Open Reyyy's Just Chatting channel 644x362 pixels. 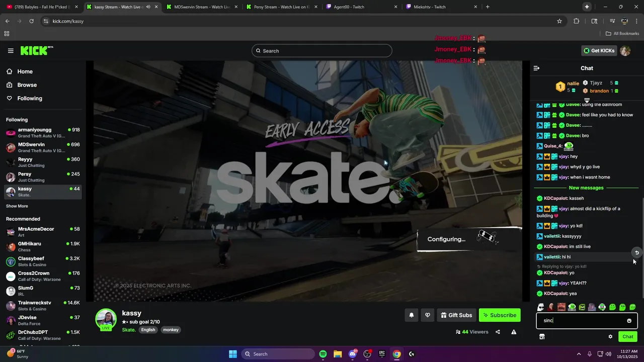click(43, 162)
